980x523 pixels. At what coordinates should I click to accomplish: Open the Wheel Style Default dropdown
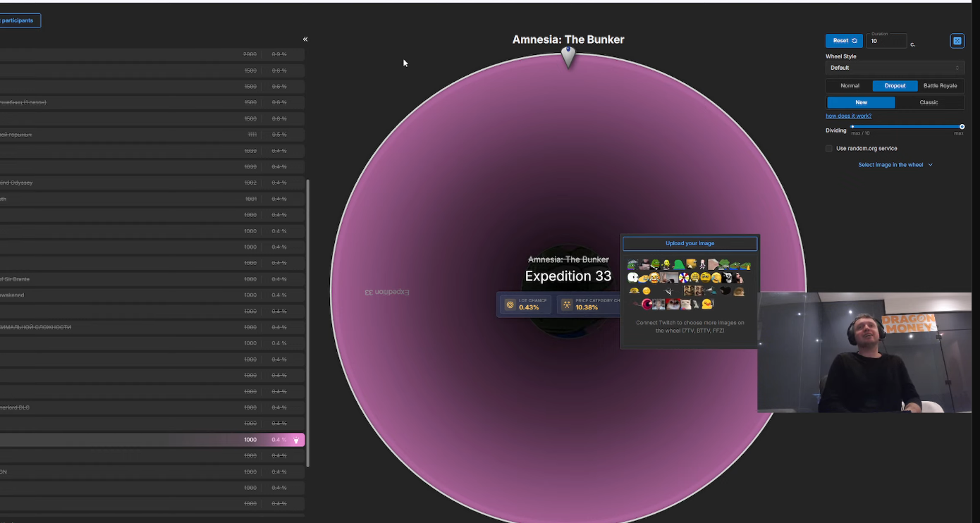(x=895, y=68)
